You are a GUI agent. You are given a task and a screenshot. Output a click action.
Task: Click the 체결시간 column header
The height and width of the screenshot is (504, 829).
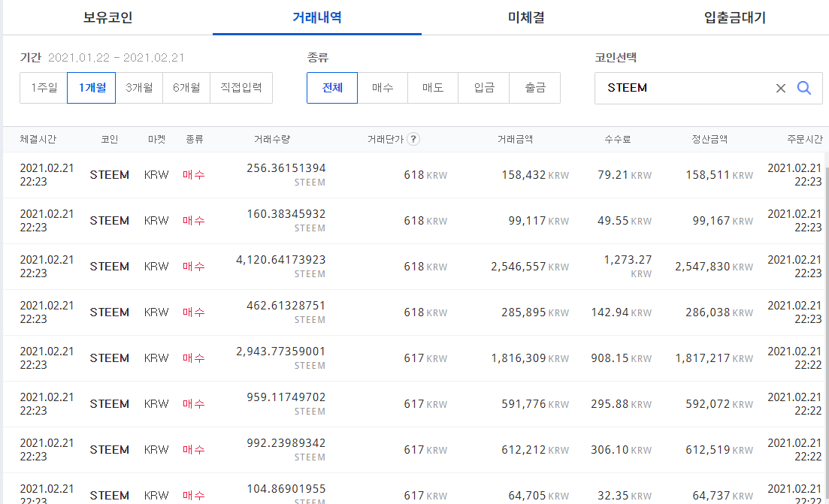point(38,140)
